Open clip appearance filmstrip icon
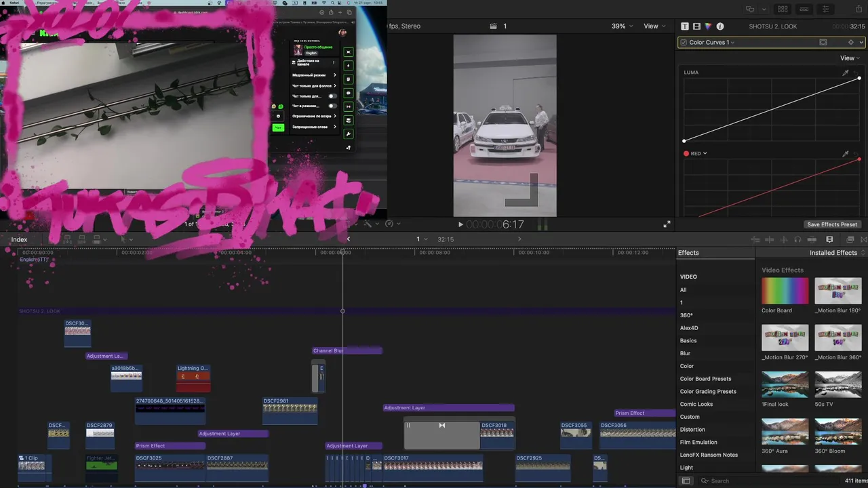Screen dimensions: 868x488 pos(829,239)
